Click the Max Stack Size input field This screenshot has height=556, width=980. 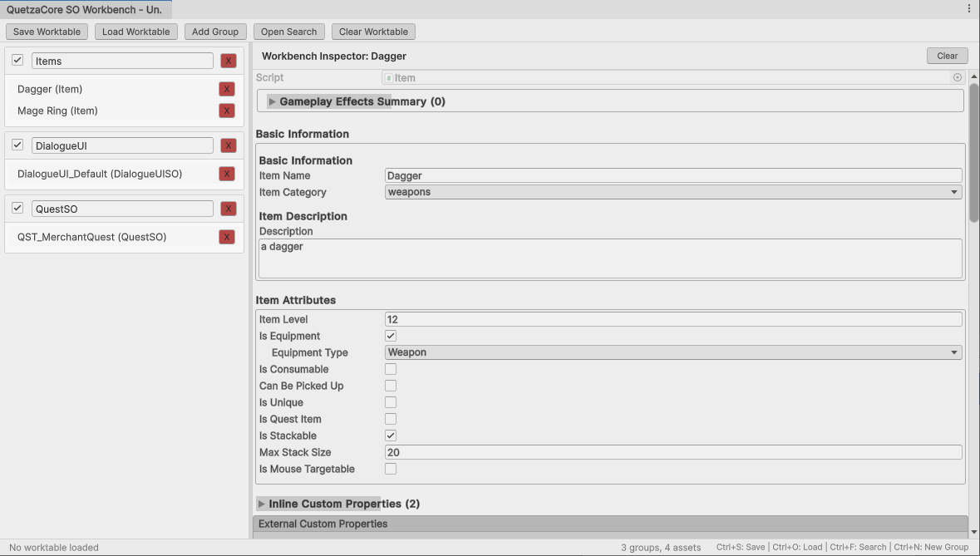pyautogui.click(x=673, y=452)
